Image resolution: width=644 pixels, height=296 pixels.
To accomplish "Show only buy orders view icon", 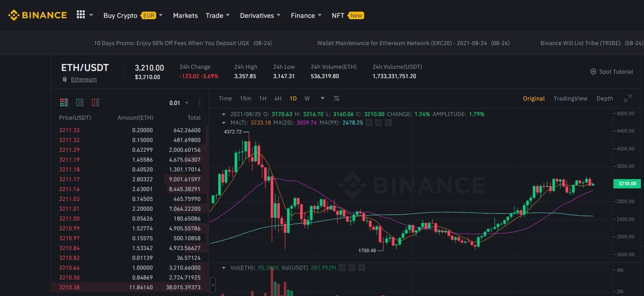I will tap(80, 103).
